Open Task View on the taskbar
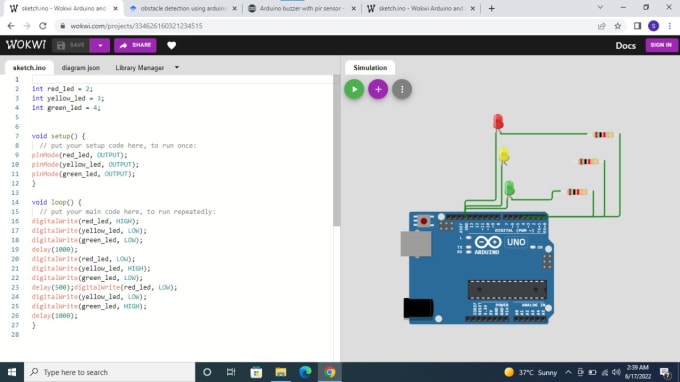This screenshot has width=680, height=382. [231, 372]
